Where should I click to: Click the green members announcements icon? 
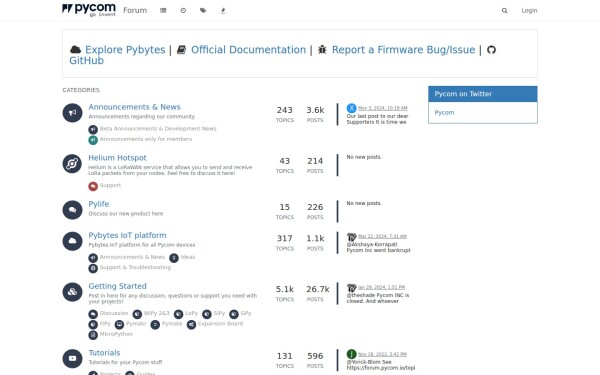pyautogui.click(x=93, y=140)
